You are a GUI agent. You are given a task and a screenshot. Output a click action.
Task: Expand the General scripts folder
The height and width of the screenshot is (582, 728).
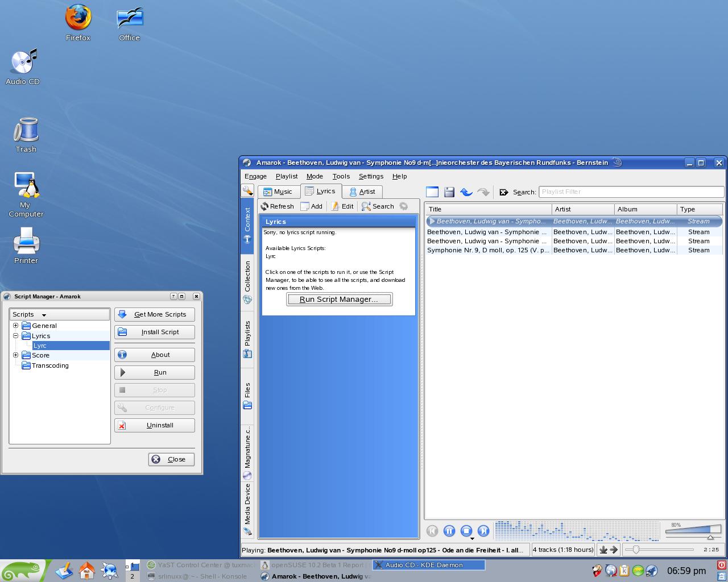pos(16,326)
